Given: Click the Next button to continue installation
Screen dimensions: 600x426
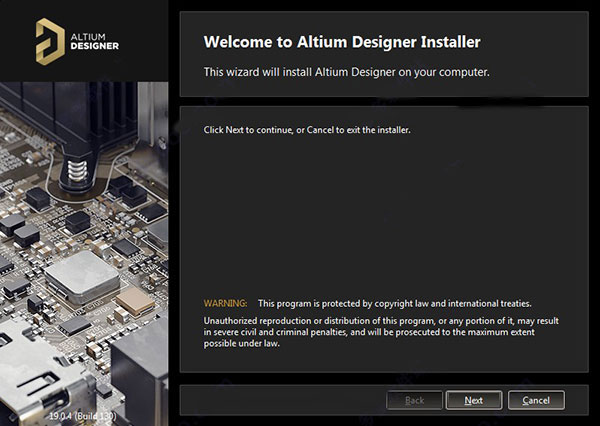Looking at the screenshot, I should tap(474, 400).
